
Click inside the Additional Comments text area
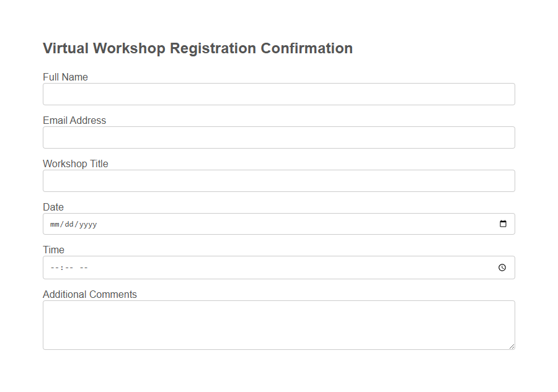click(278, 322)
